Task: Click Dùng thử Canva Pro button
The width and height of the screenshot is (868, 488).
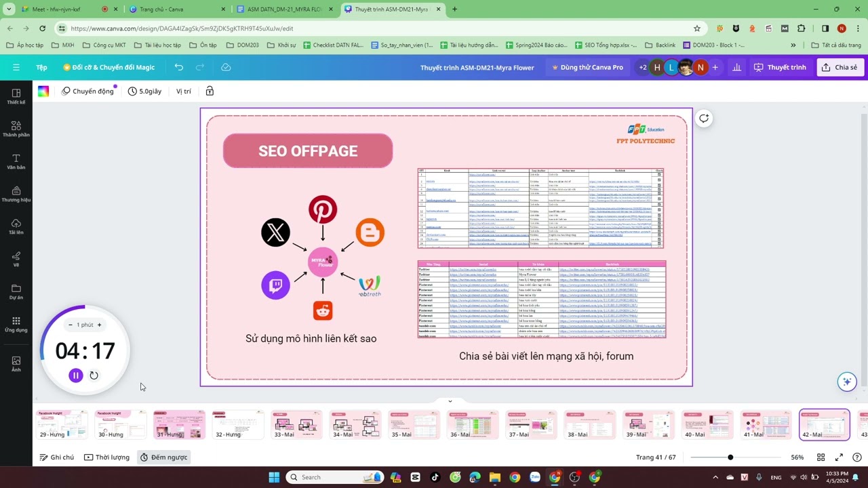Action: pyautogui.click(x=587, y=67)
